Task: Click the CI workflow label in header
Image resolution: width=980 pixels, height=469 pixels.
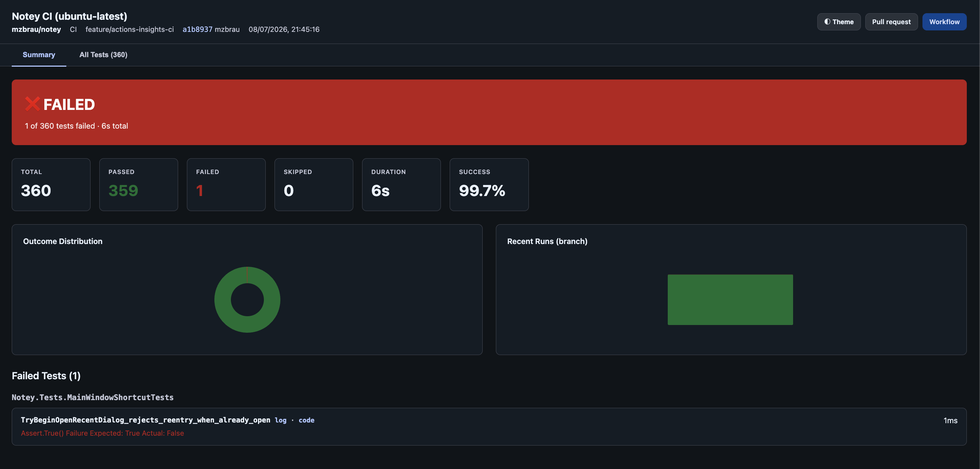Action: [x=73, y=29]
